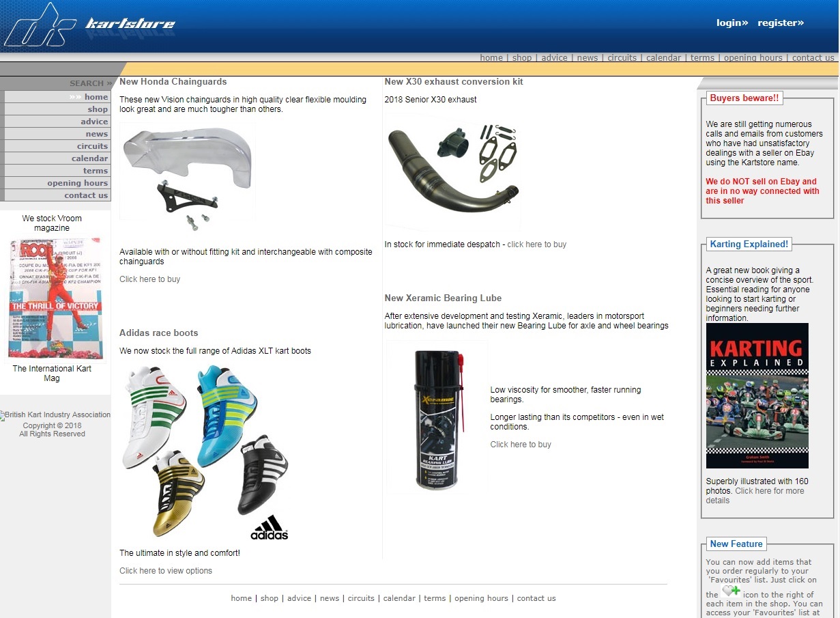This screenshot has width=840, height=618.
Task: Open opening hours in the top navigation
Action: point(753,58)
